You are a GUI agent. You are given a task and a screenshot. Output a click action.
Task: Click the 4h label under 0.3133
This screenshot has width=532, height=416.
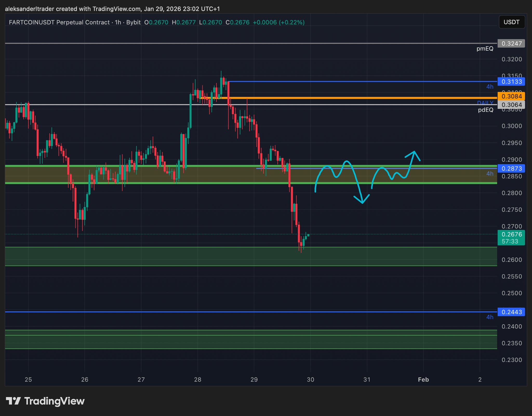[490, 87]
